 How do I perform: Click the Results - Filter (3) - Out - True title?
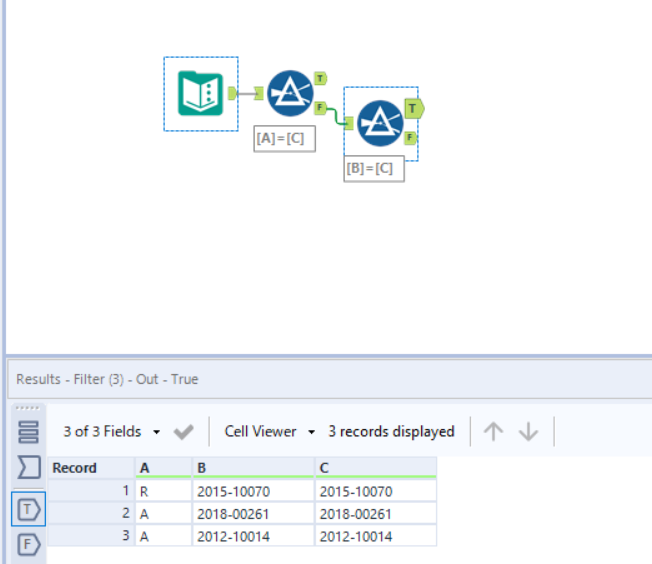coord(107,379)
